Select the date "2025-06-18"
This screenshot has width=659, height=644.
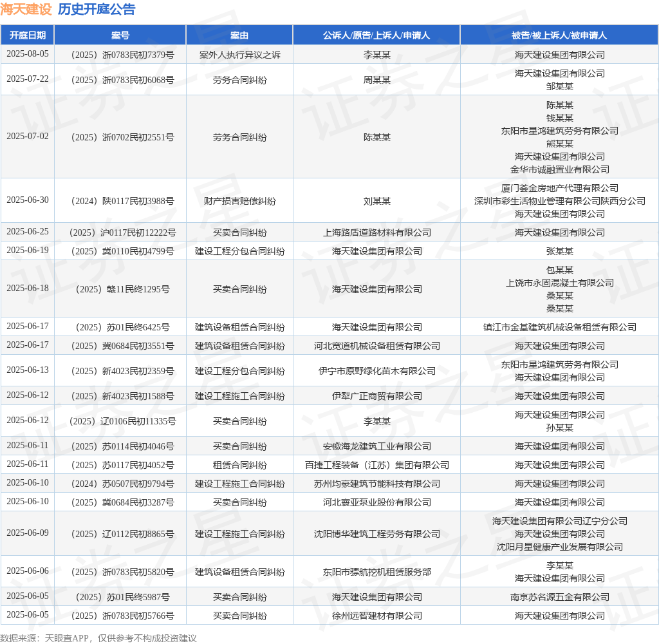point(27,289)
